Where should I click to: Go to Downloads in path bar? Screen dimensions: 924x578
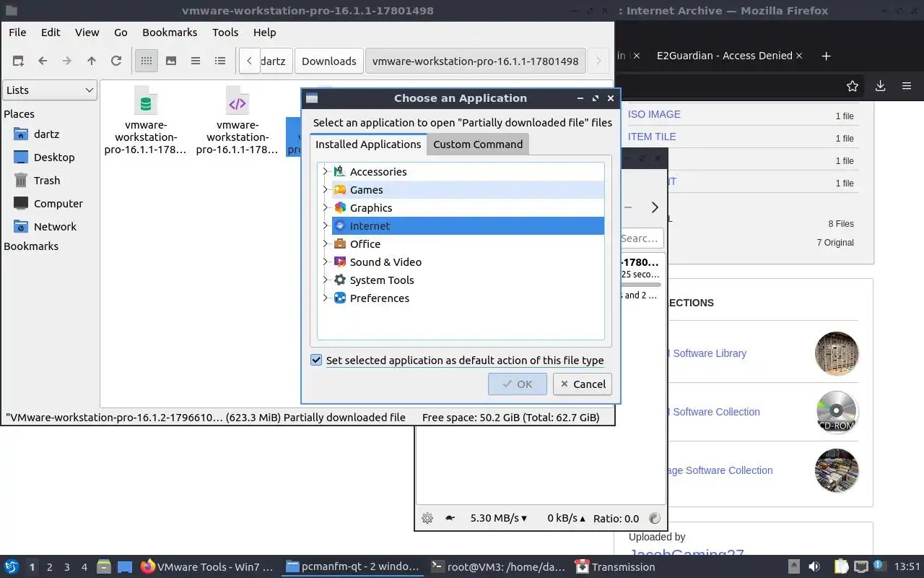click(329, 61)
